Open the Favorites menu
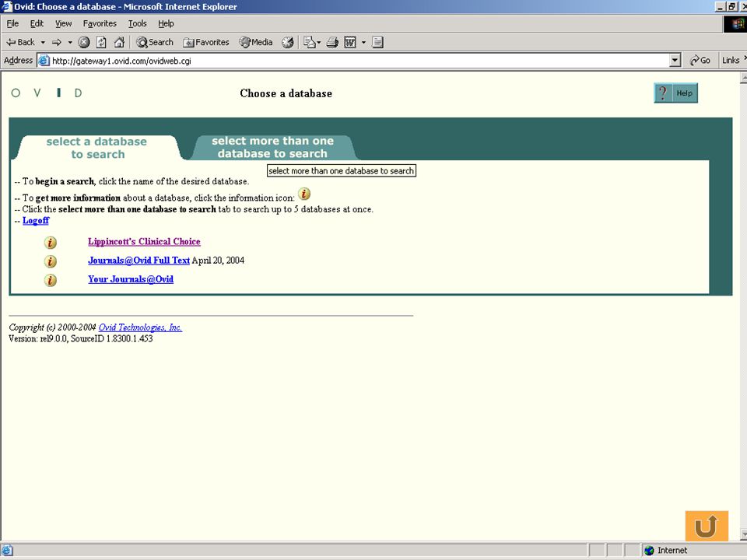This screenshot has height=560, width=747. pyautogui.click(x=100, y=23)
